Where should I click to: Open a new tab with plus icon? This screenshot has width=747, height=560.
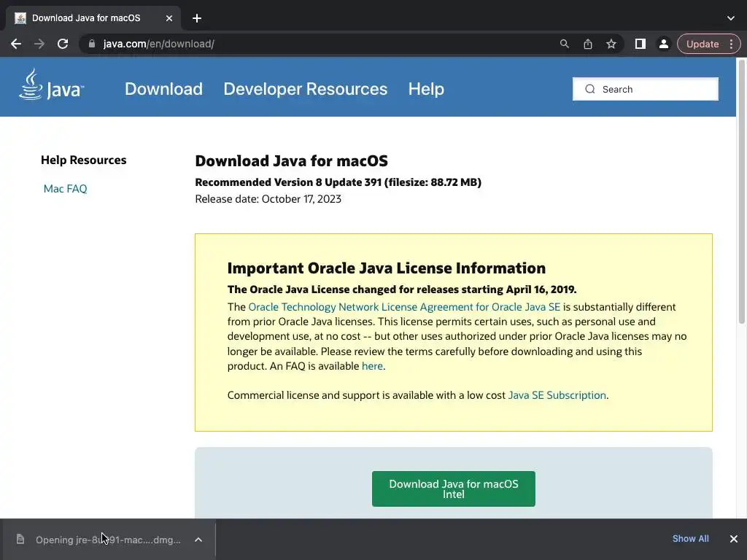pos(197,18)
